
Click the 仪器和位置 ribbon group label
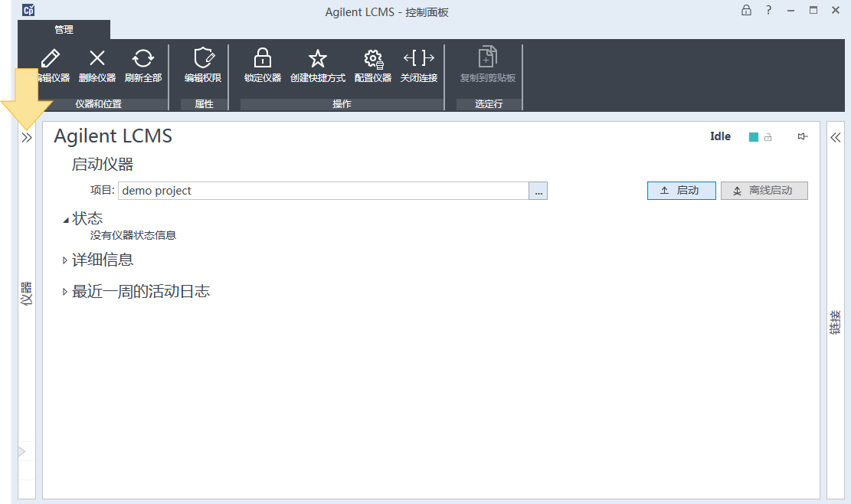[x=98, y=104]
